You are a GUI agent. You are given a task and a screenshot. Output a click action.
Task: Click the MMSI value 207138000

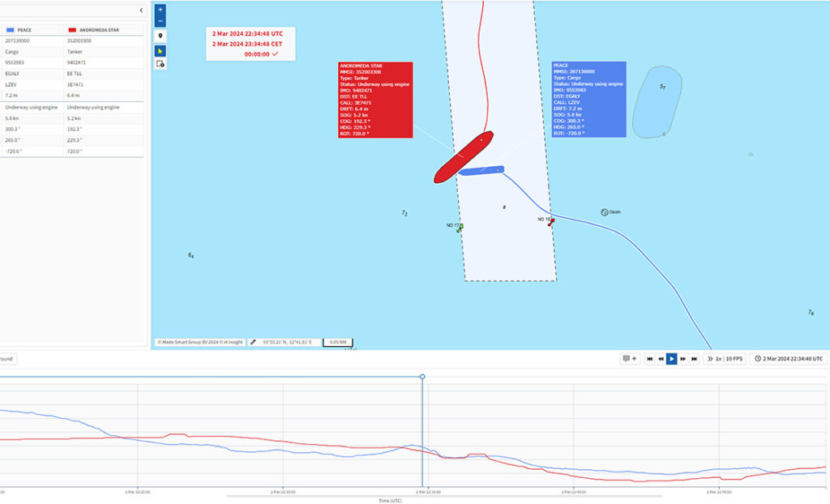tap(18, 41)
